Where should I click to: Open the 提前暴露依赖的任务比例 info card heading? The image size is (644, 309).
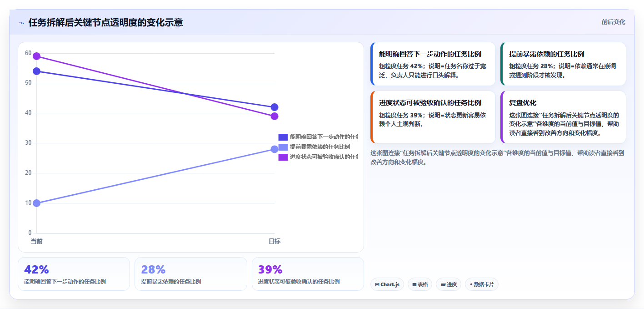546,54
